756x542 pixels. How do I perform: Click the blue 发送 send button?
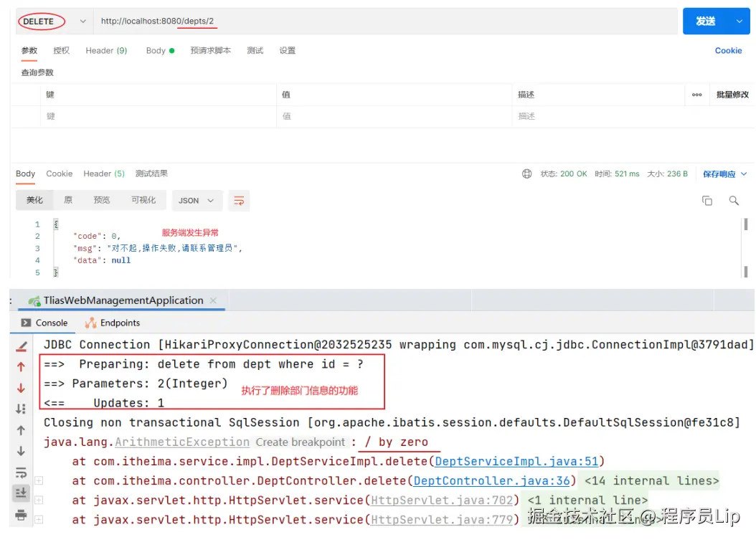pos(706,22)
